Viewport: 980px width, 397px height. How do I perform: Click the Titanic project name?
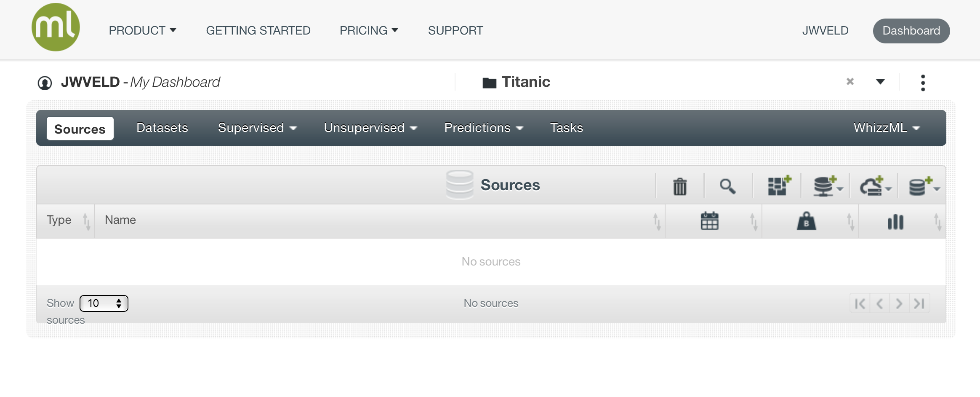pyautogui.click(x=526, y=82)
